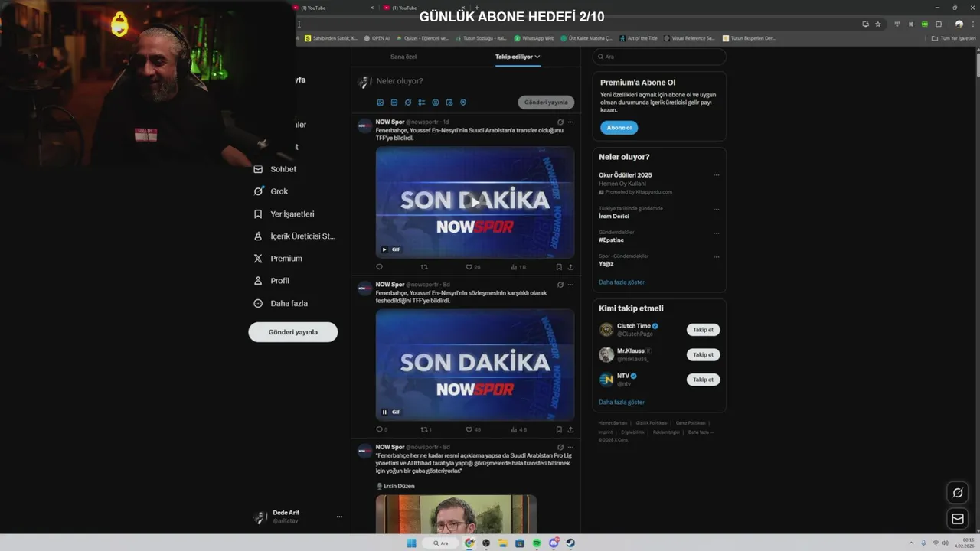Image resolution: width=980 pixels, height=551 pixels.
Task: Click sidebar Gönderi yayınla button
Action: 293,332
